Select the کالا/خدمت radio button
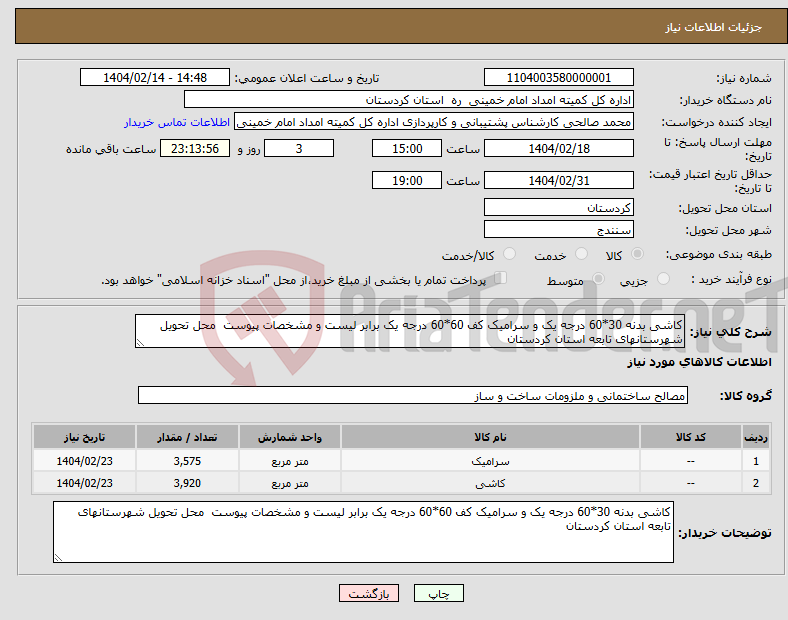The height and width of the screenshot is (620, 788). point(510,254)
